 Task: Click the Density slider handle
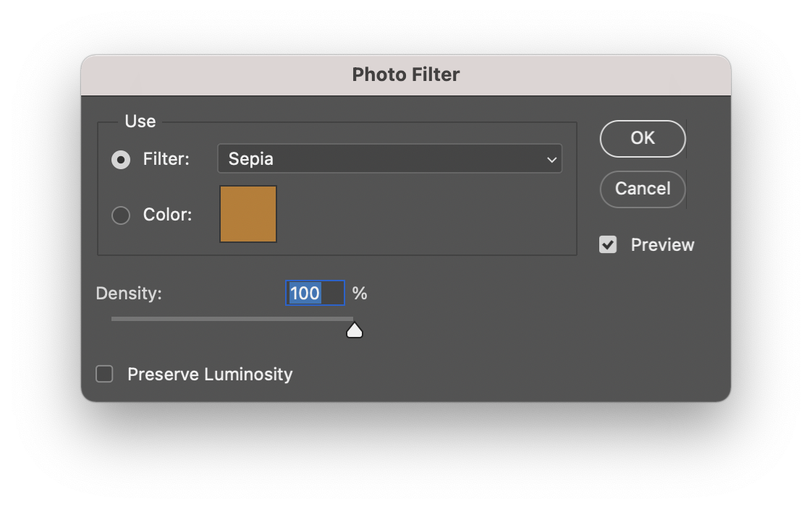point(354,331)
